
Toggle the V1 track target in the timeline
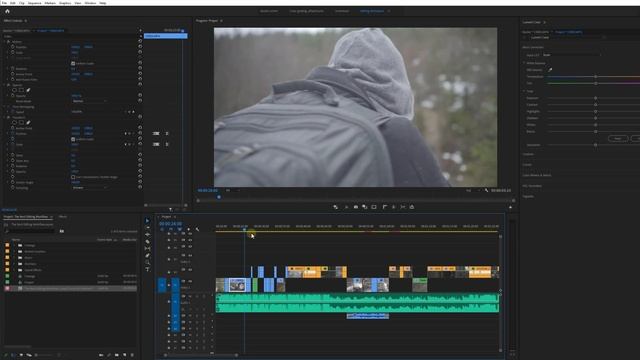[x=175, y=284]
